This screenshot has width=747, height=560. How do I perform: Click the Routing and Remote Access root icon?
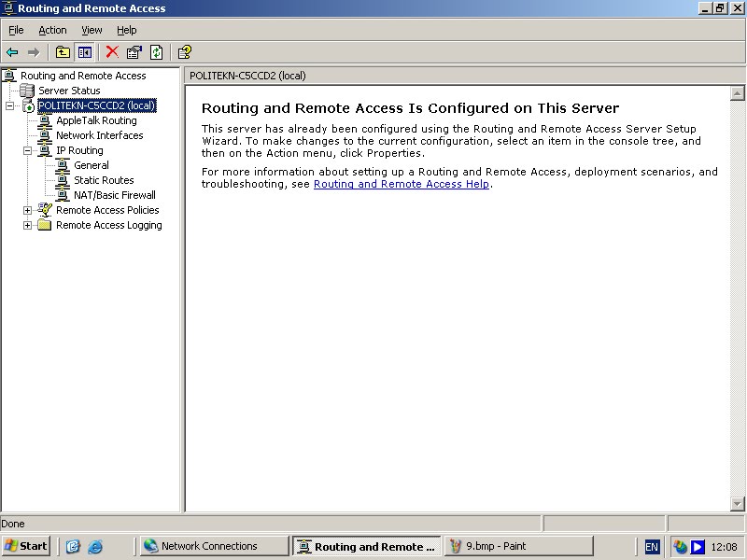pos(9,76)
